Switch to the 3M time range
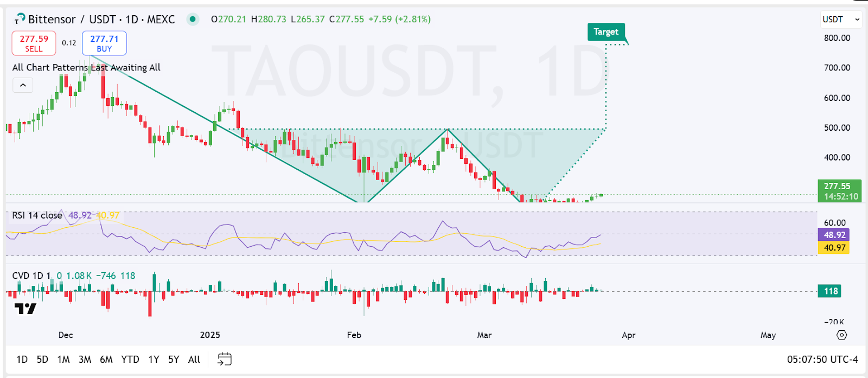This screenshot has width=868, height=378. [x=85, y=360]
